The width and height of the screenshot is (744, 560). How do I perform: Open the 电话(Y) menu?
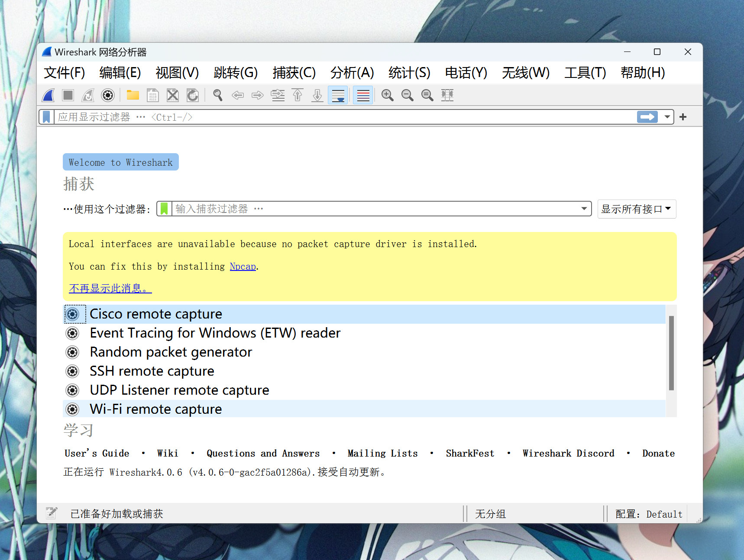(x=466, y=73)
